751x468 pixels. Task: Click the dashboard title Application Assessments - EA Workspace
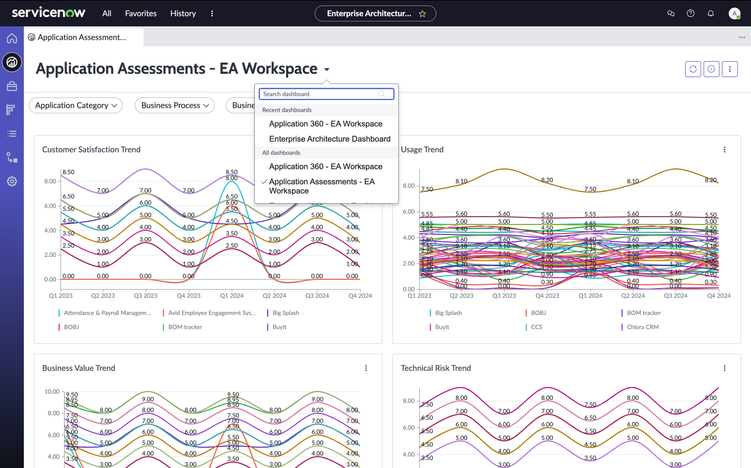coord(177,69)
